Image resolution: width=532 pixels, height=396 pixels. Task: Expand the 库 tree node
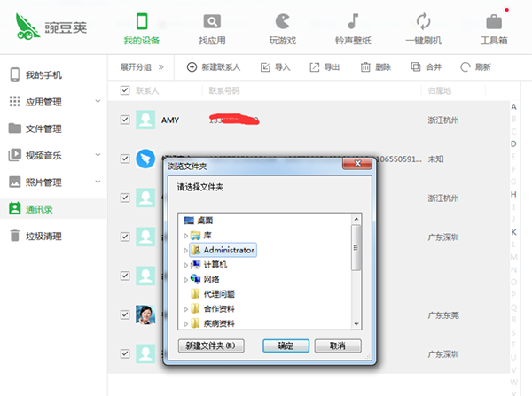(x=186, y=236)
